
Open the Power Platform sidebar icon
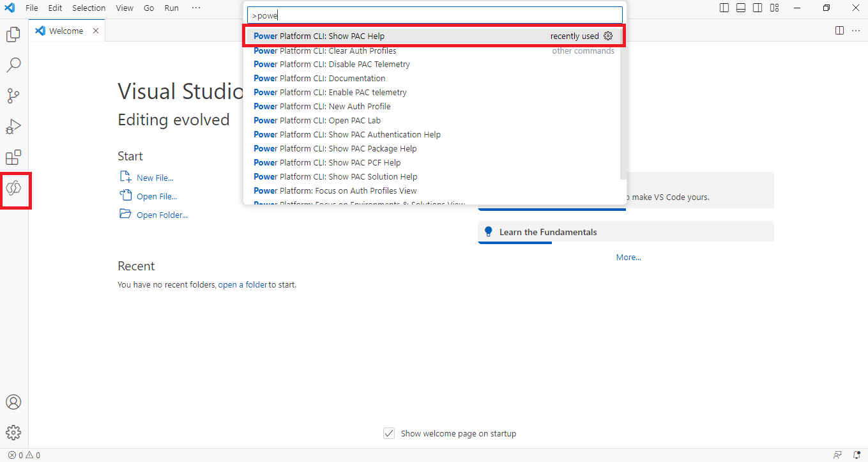pyautogui.click(x=14, y=189)
